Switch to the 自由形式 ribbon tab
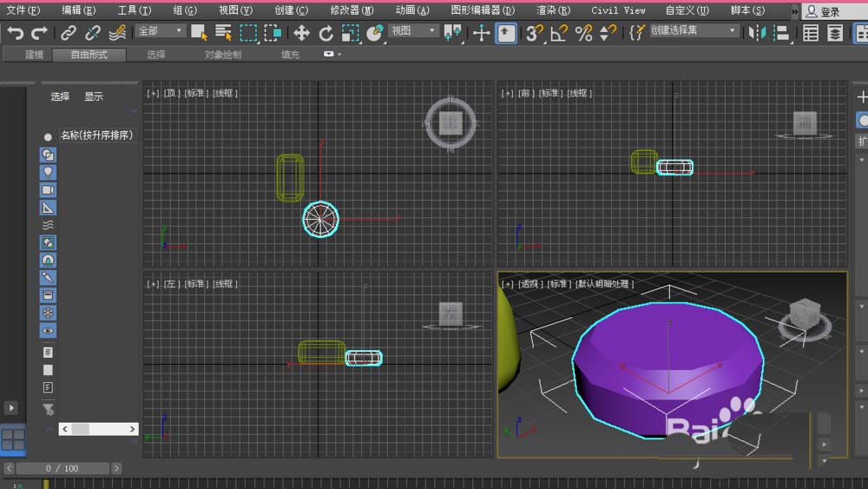This screenshot has width=868, height=489. (x=89, y=55)
